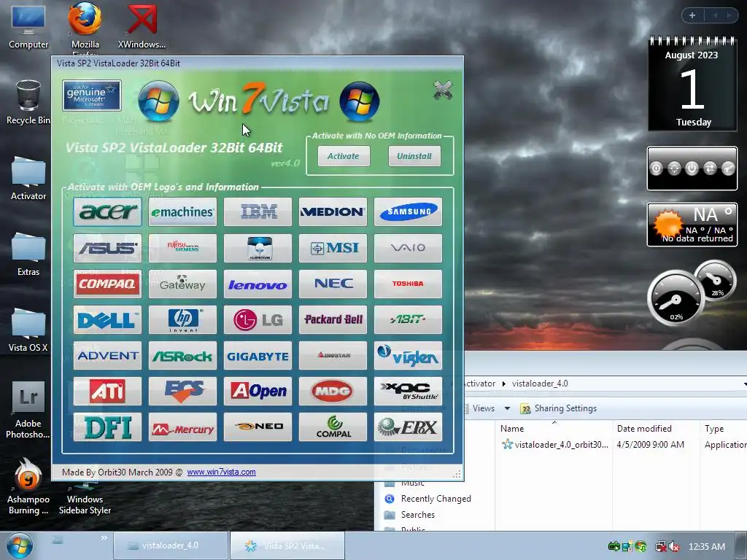Click the Windows Start orb
747x560 pixels.
point(20,545)
